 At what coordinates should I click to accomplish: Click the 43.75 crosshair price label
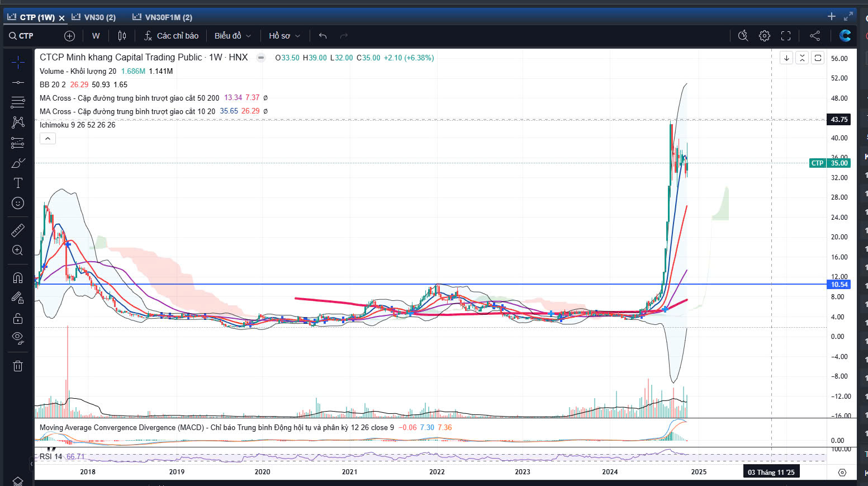coord(839,119)
